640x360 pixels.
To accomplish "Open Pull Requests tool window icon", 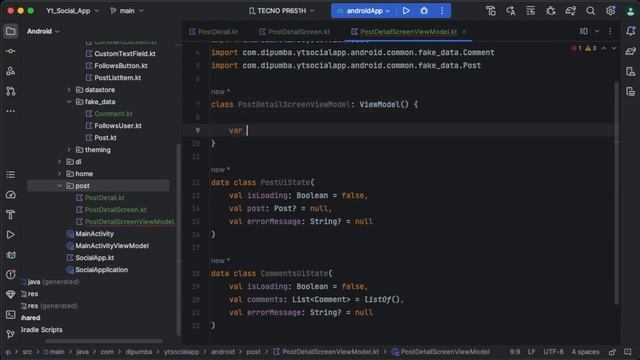I will pos(11,91).
